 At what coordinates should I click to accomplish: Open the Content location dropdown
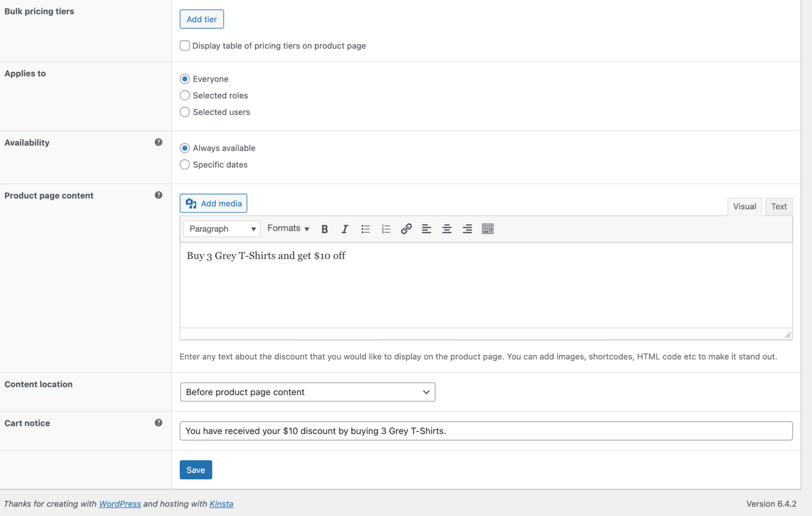[x=307, y=392]
